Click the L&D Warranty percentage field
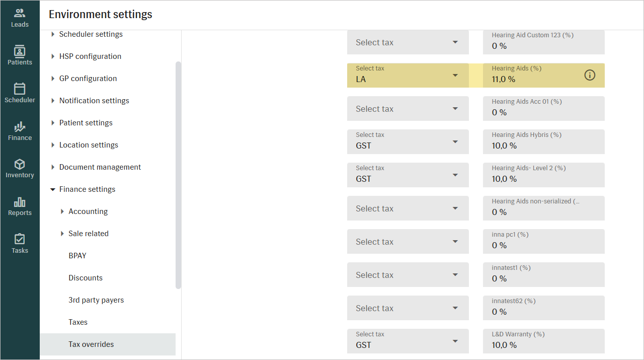 (543, 341)
